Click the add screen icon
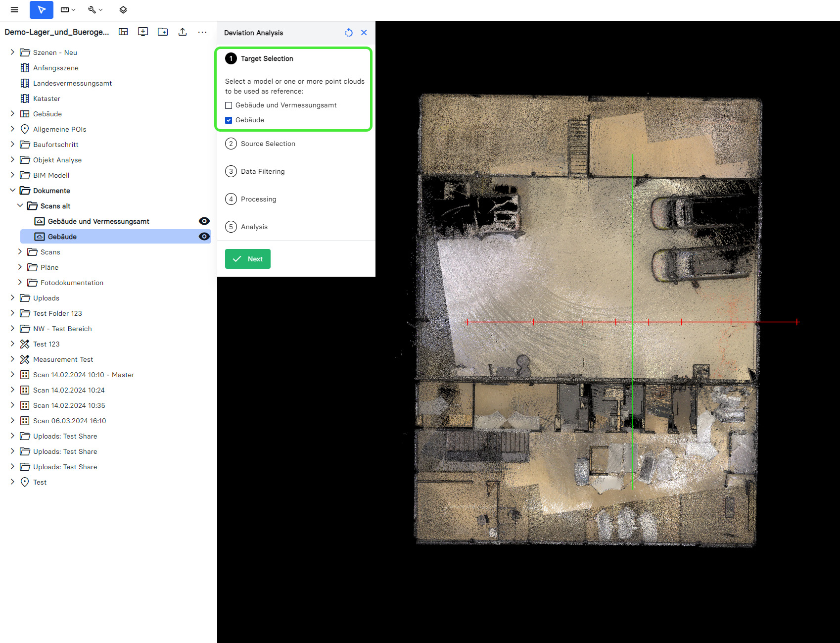The width and height of the screenshot is (840, 643). pyautogui.click(x=143, y=32)
